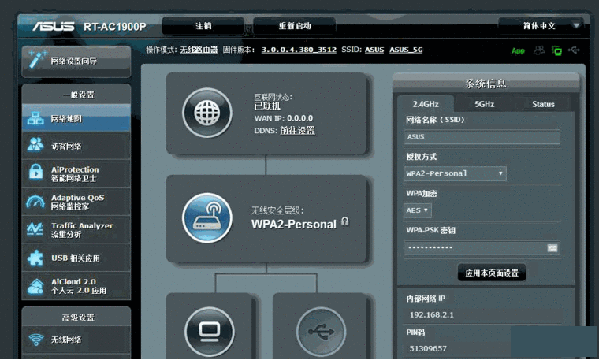Click the SSID input field containing ASUS
Screen dimensions: 599x364
pos(482,137)
